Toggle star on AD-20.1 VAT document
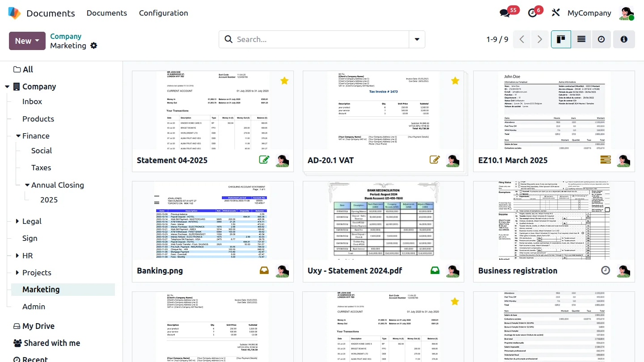The image size is (644, 362). click(x=455, y=81)
